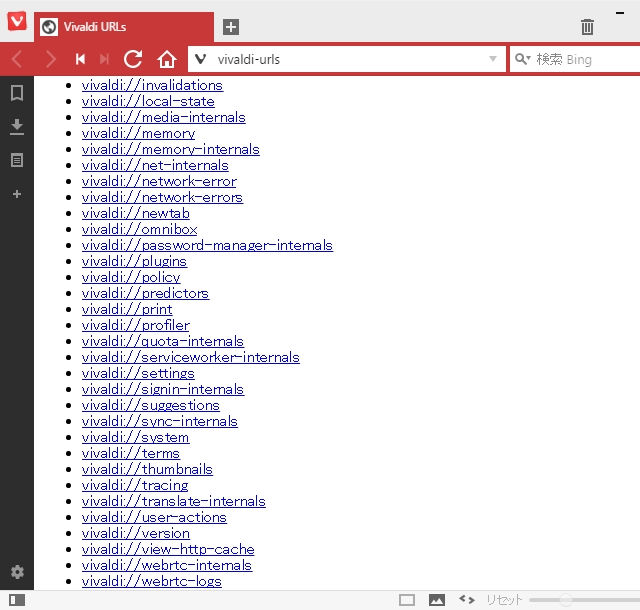Open the search engine selector dropdown

(x=522, y=59)
